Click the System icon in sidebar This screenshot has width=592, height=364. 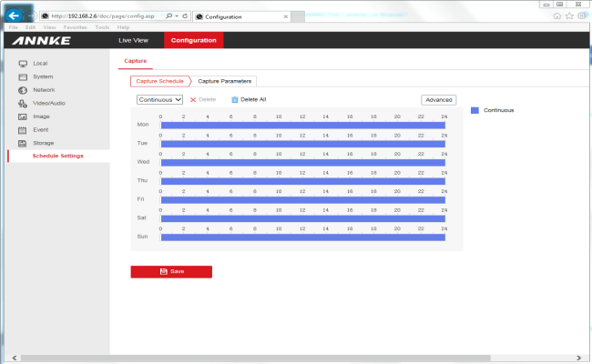click(23, 76)
